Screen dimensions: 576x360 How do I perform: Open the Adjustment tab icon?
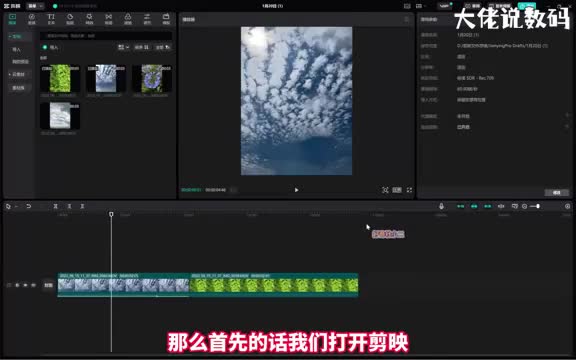tap(147, 19)
